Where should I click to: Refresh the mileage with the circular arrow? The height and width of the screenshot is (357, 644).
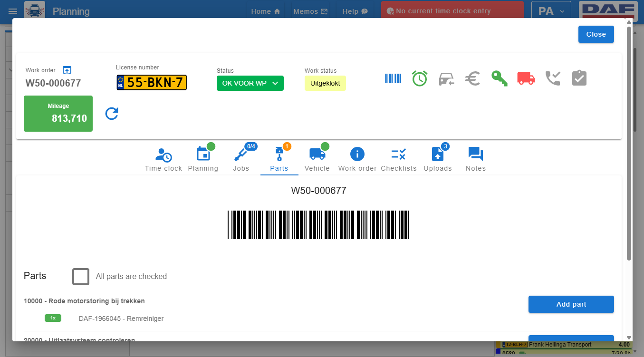112,114
